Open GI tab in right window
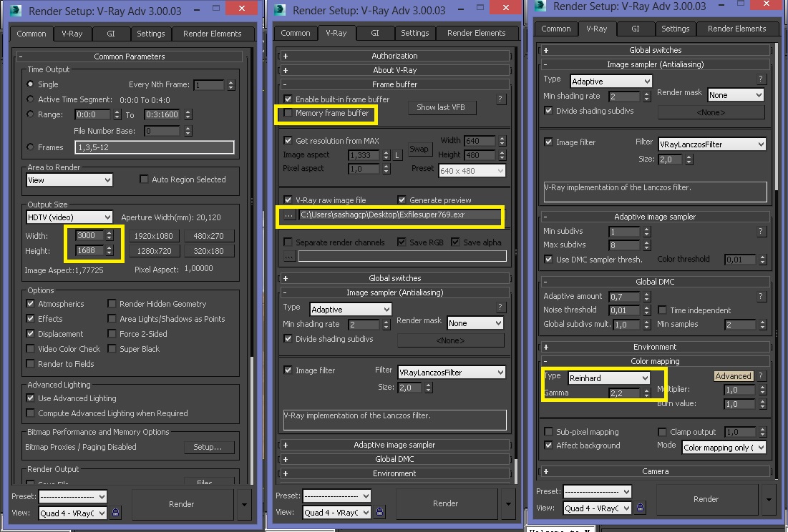The image size is (788, 532). coord(636,29)
